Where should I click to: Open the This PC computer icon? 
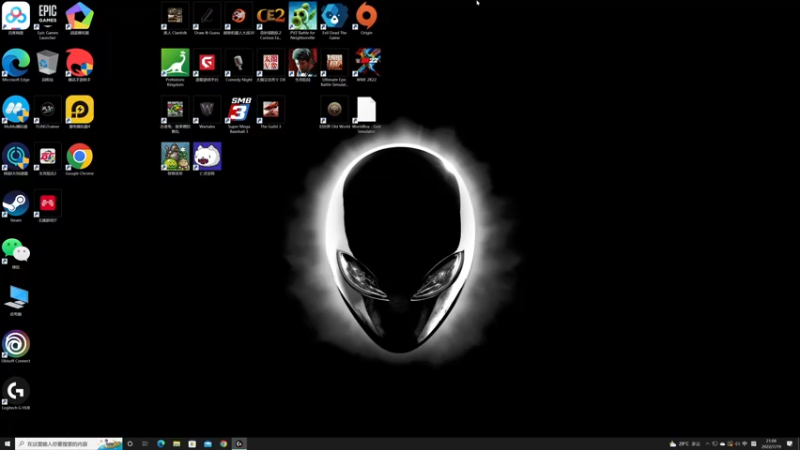pos(16,298)
